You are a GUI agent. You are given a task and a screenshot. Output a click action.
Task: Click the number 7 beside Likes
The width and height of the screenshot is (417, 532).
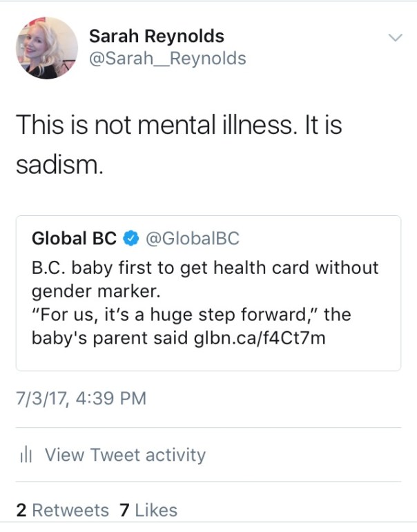point(124,511)
